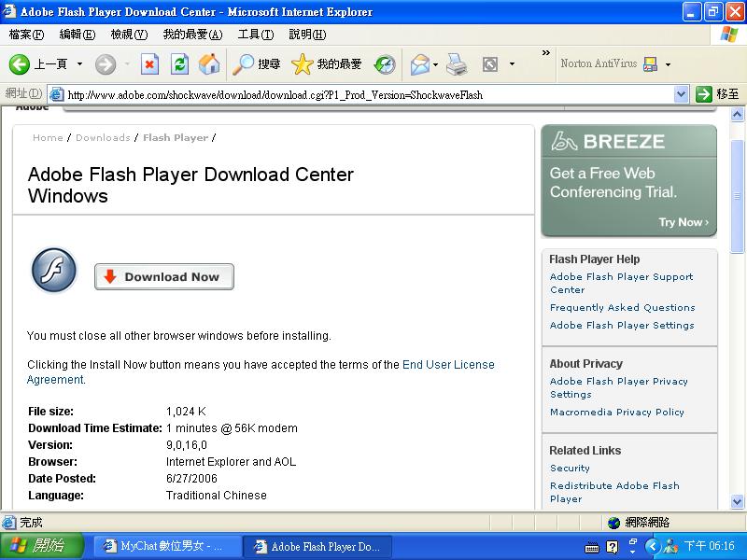Open Adobe Flash Player Settings link

(622, 325)
